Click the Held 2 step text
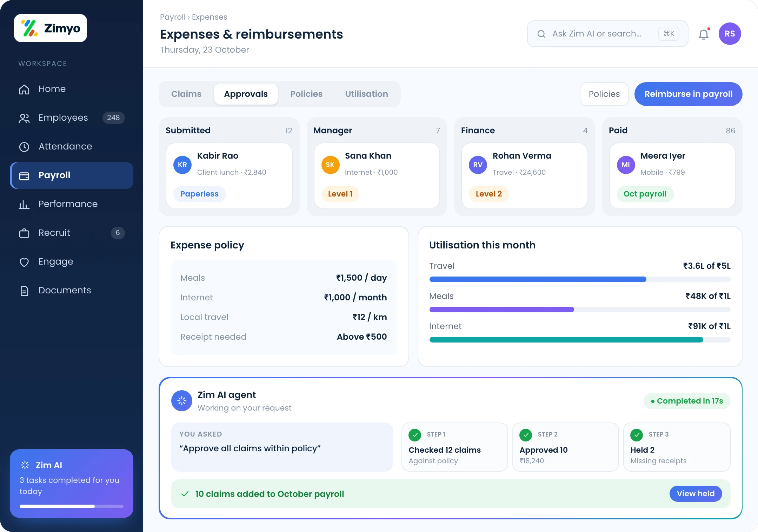The height and width of the screenshot is (532, 758). point(642,450)
